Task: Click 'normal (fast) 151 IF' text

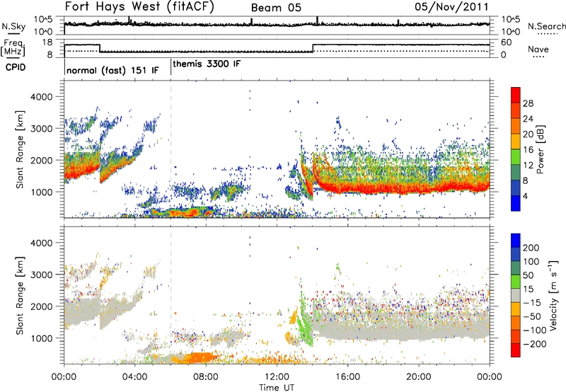Action: [112, 70]
